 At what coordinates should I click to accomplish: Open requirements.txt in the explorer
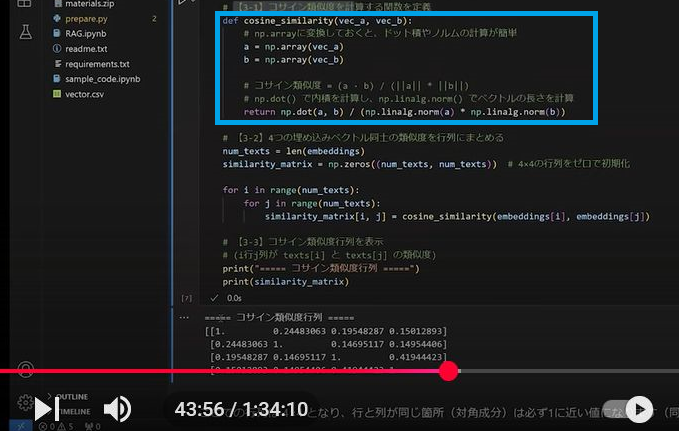(x=97, y=64)
